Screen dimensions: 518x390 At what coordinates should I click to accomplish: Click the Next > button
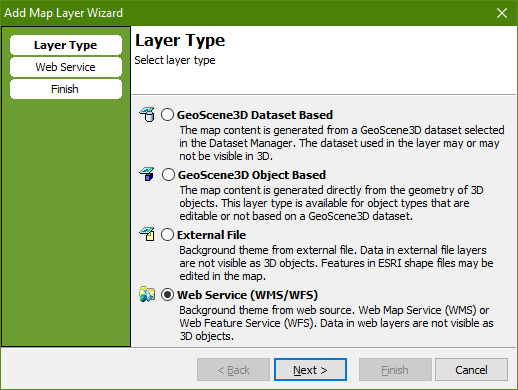pyautogui.click(x=310, y=370)
